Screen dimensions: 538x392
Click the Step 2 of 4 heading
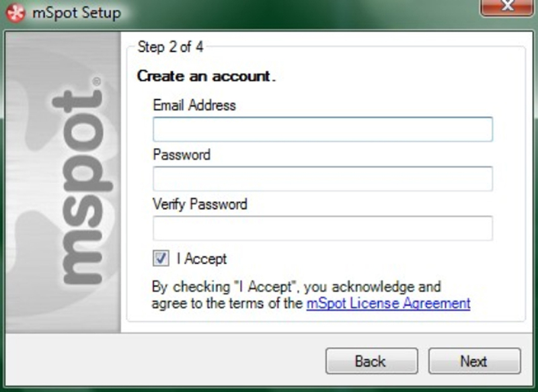coord(170,47)
